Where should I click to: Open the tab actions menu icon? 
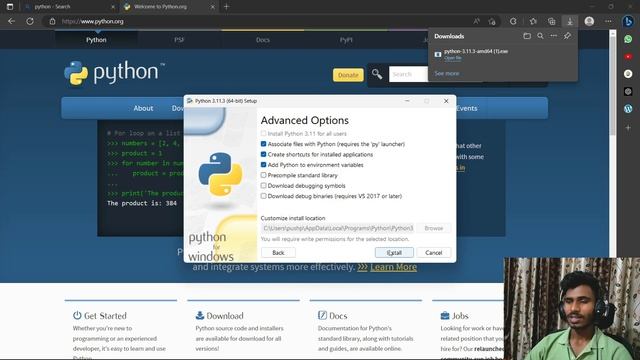pos(10,7)
